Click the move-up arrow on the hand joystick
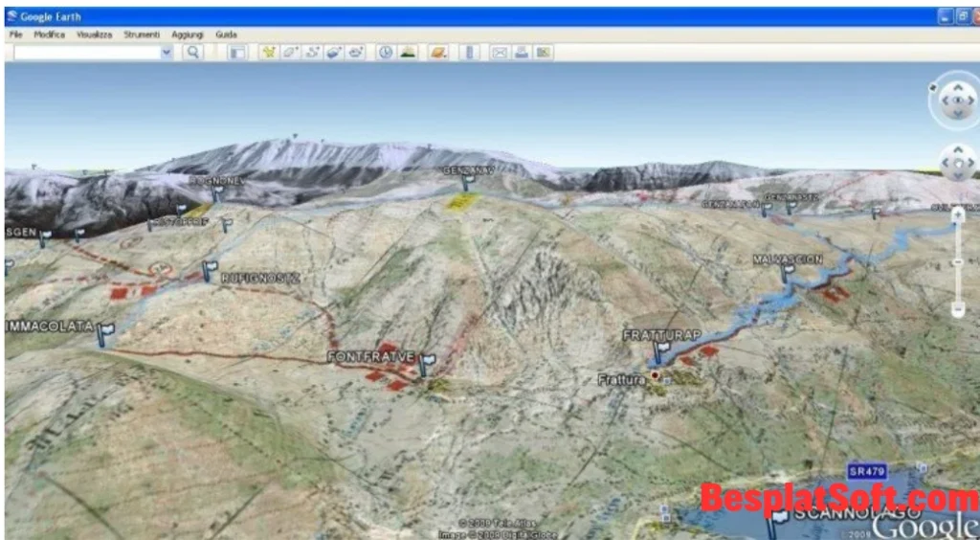This screenshot has width=980, height=540. point(958,150)
